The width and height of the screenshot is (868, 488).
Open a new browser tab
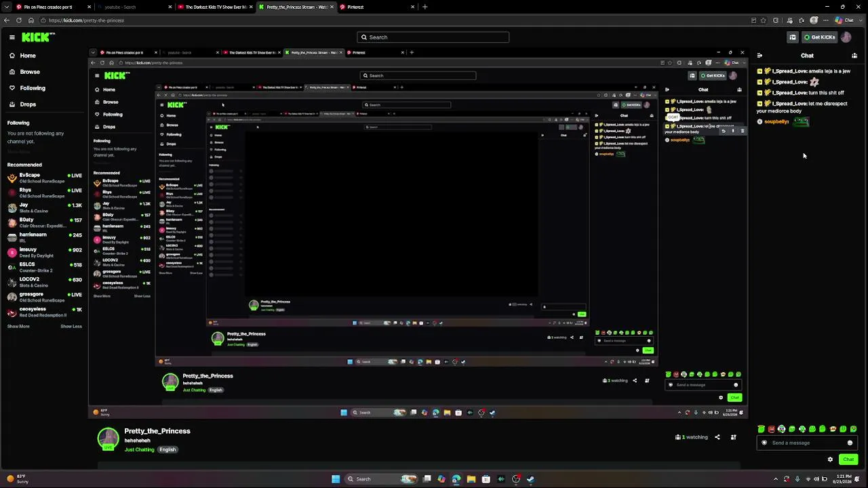click(425, 7)
